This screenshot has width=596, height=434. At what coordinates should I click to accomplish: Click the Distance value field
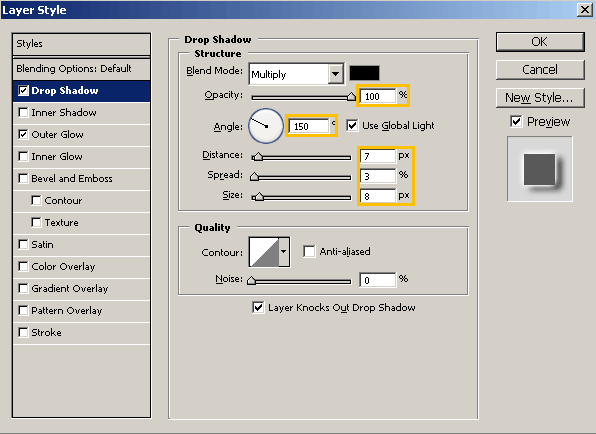[378, 156]
